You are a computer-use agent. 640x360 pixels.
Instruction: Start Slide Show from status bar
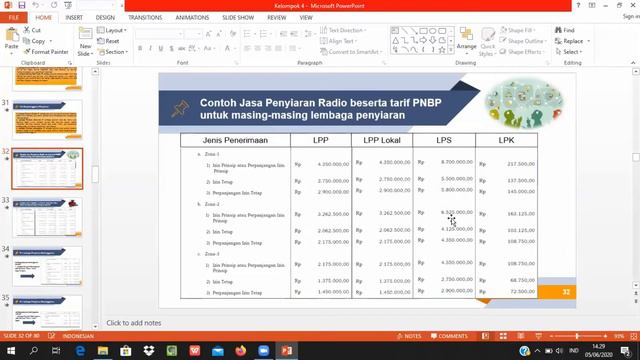pos(538,336)
